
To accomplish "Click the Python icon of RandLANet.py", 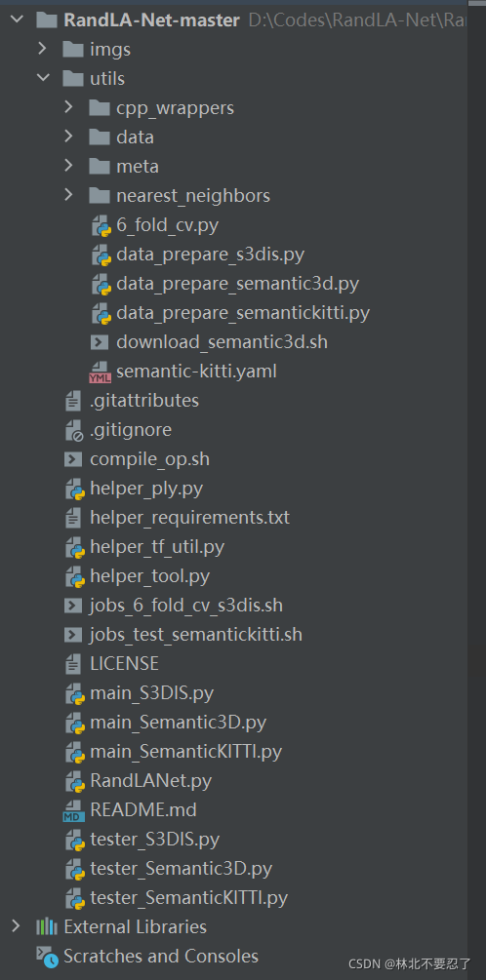I will coord(74,782).
